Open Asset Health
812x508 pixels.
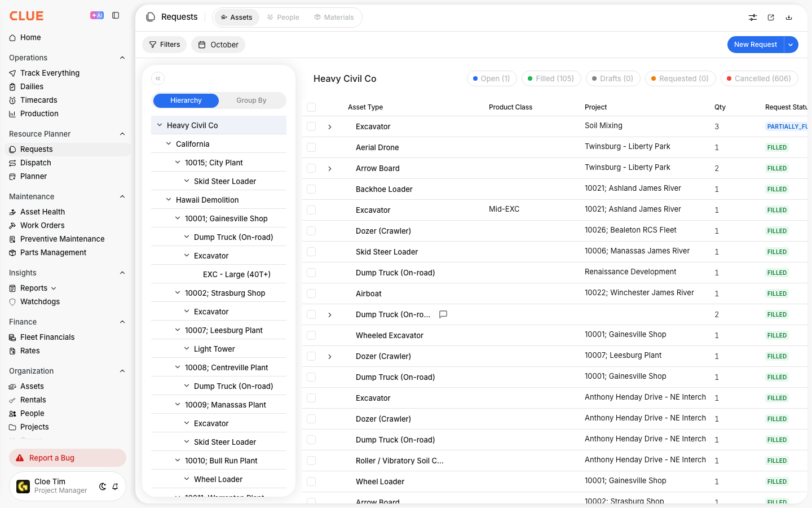click(x=42, y=212)
